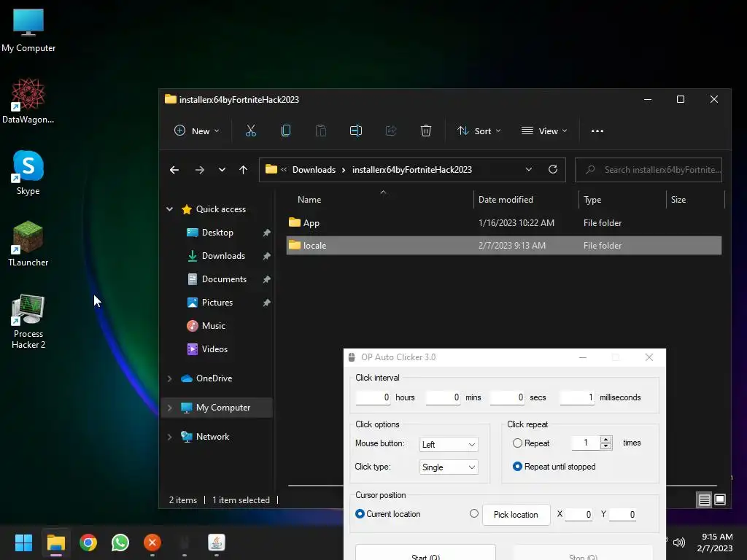The width and height of the screenshot is (747, 560).
Task: Select the radio button beside Pick location
Action: [474, 513]
